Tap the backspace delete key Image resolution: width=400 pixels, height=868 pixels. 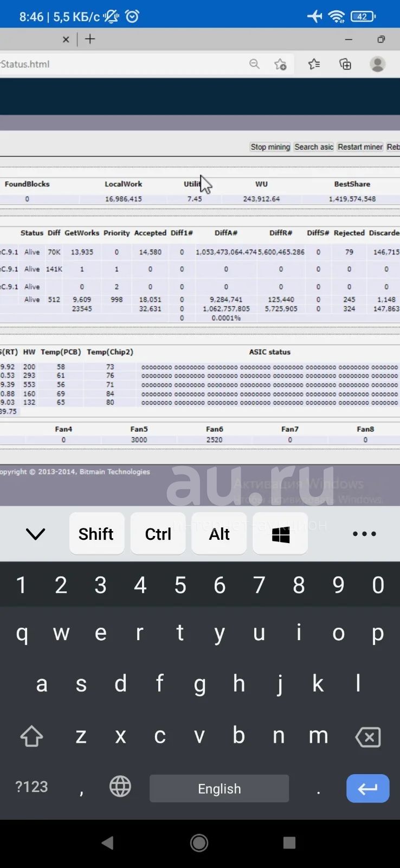tap(368, 737)
